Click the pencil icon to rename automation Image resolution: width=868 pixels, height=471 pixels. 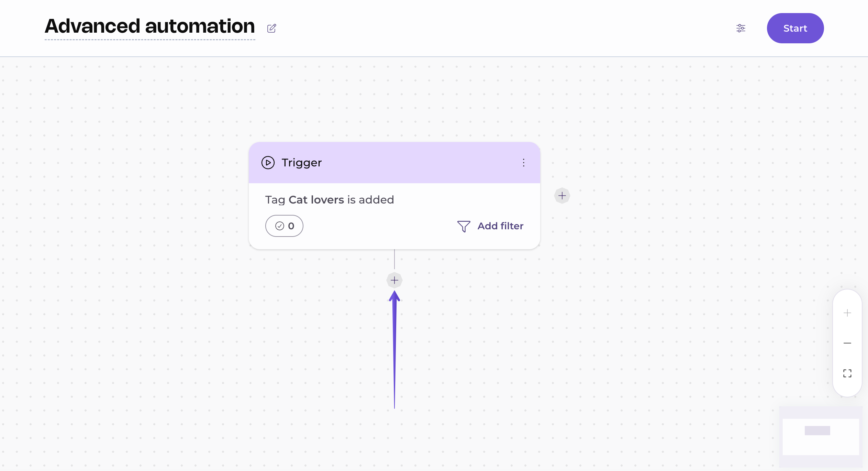click(x=272, y=28)
